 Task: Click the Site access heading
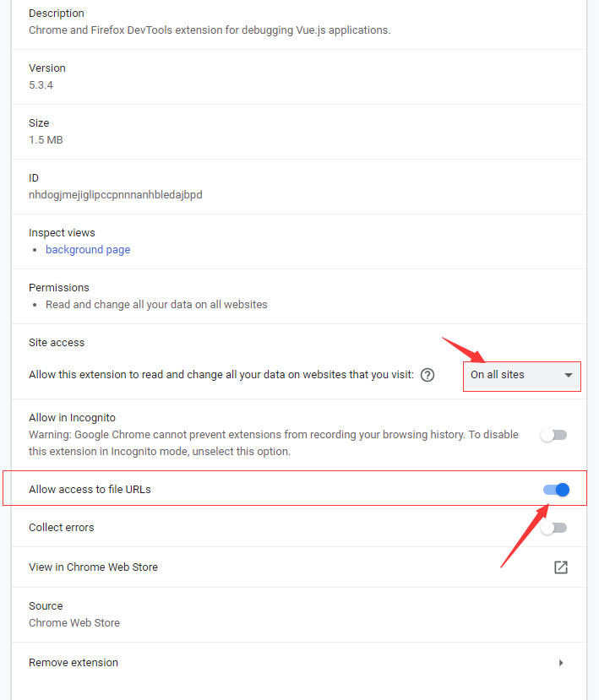click(57, 343)
